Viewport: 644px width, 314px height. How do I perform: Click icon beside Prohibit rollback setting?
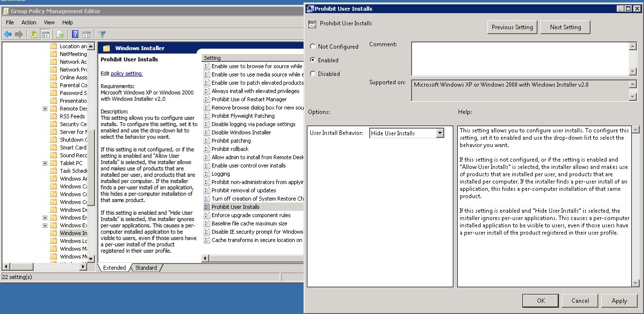coord(207,149)
